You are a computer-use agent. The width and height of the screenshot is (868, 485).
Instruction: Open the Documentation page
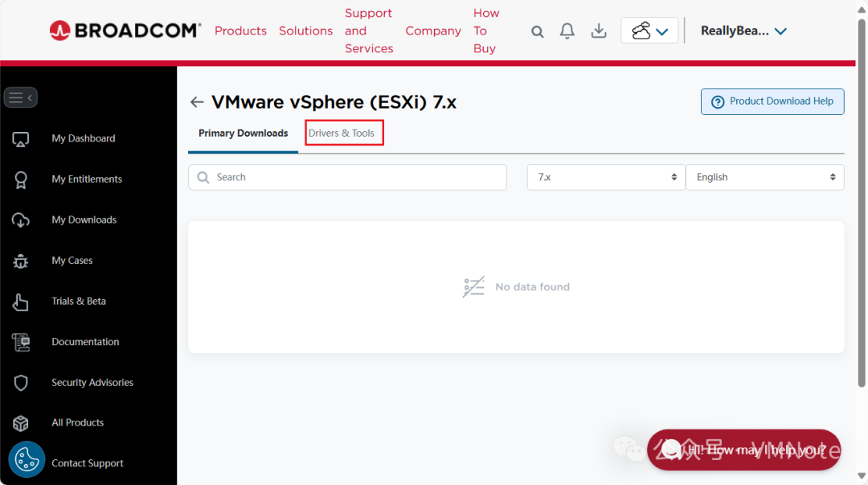tap(85, 342)
